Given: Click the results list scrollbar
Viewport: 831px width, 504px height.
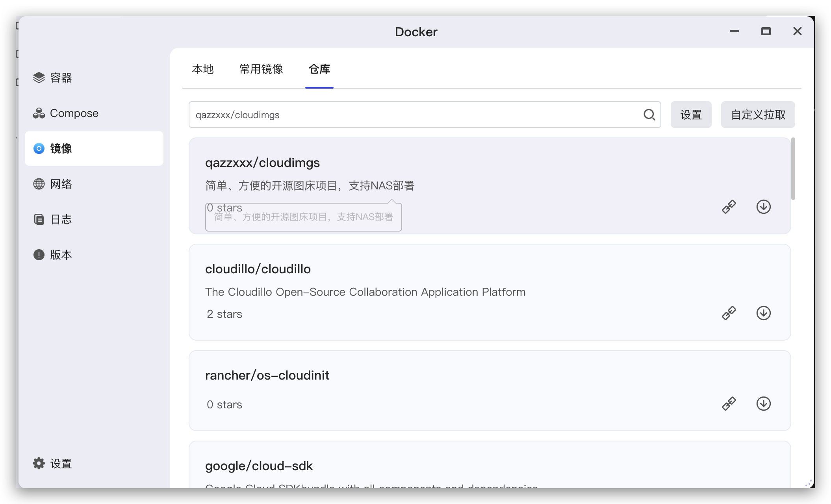Looking at the screenshot, I should tap(793, 169).
